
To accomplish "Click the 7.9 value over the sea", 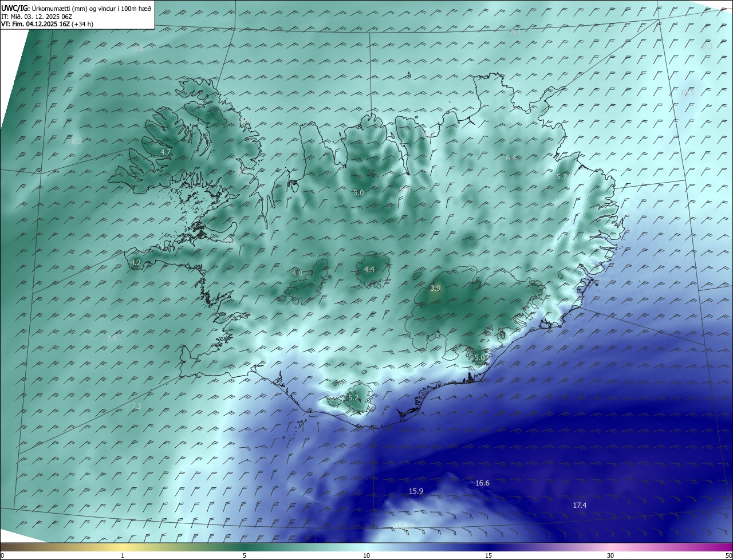I will coord(112,339).
